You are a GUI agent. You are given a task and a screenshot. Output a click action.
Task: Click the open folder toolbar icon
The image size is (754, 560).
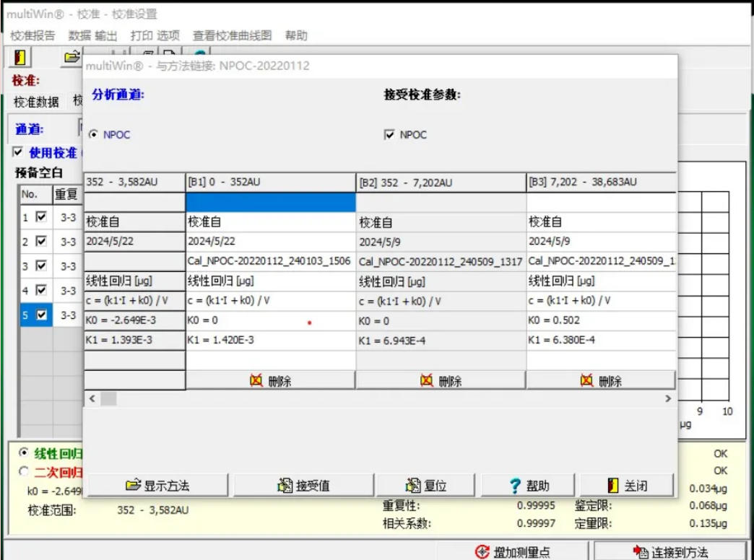(x=71, y=58)
